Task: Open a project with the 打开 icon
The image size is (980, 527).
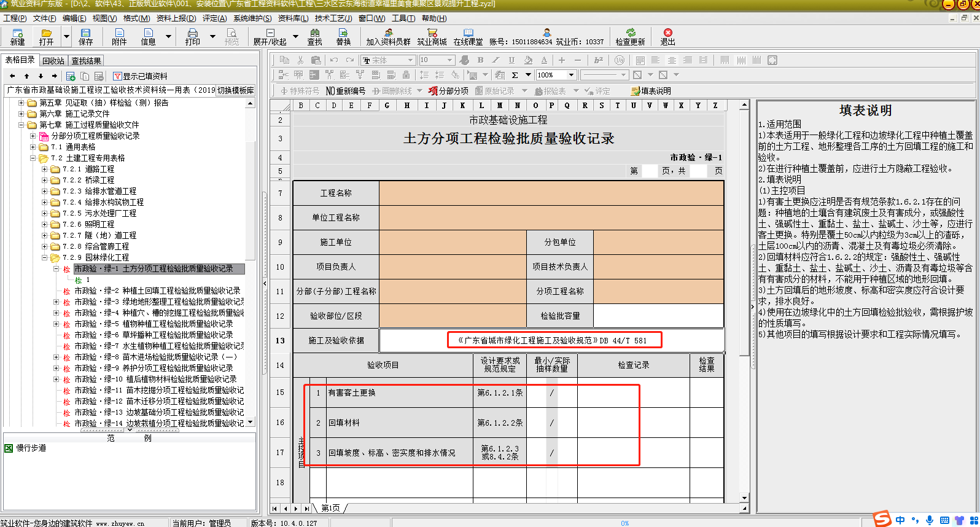Action: click(46, 37)
